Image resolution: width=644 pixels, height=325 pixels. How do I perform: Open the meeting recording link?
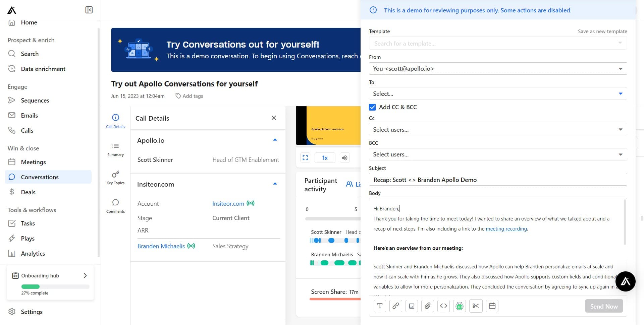click(x=506, y=229)
